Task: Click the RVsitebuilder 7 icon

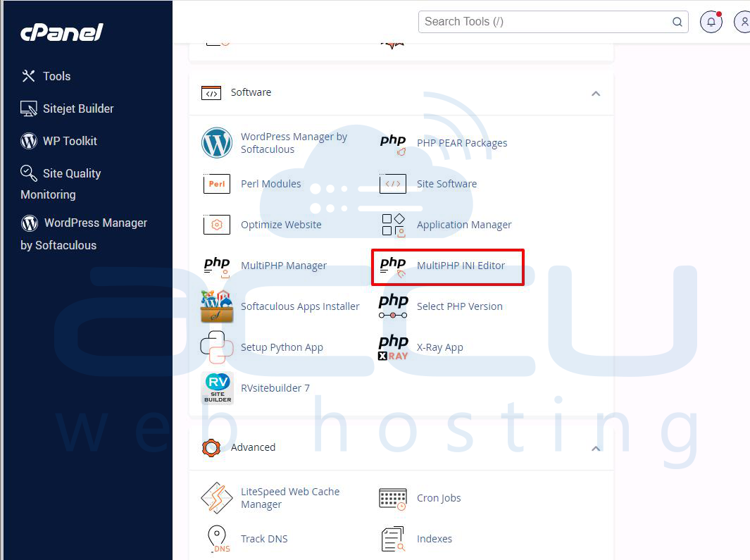Action: (x=218, y=388)
